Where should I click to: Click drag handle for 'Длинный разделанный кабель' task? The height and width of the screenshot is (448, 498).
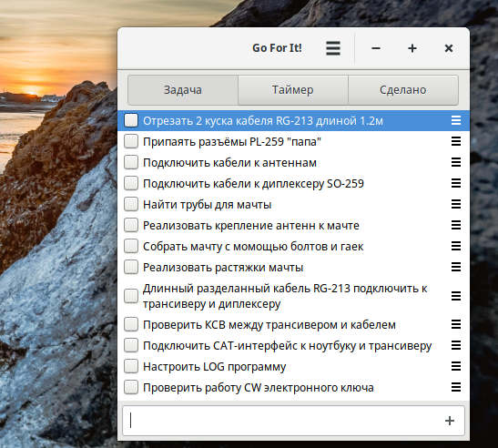[456, 296]
